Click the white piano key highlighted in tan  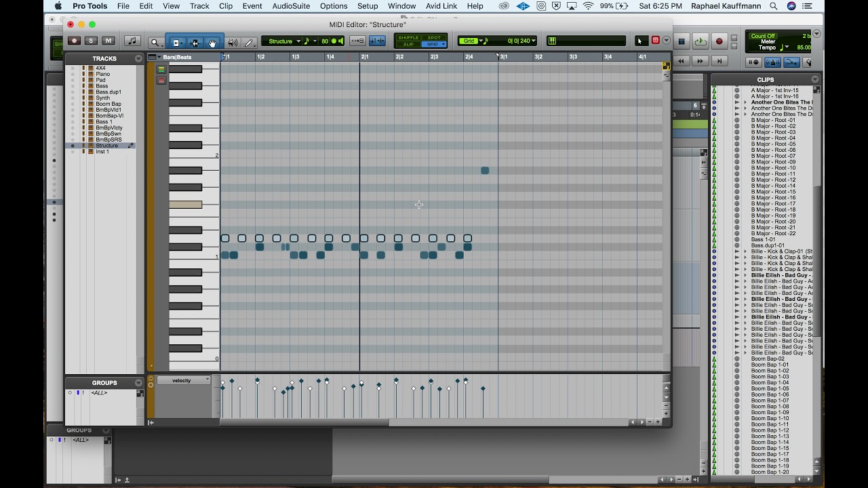(185, 205)
